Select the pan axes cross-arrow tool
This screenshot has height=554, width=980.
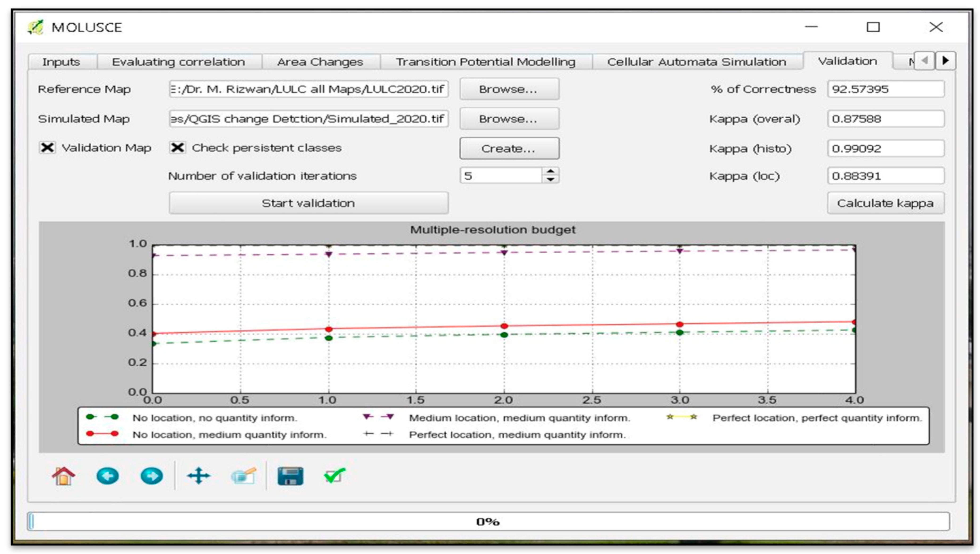click(198, 476)
